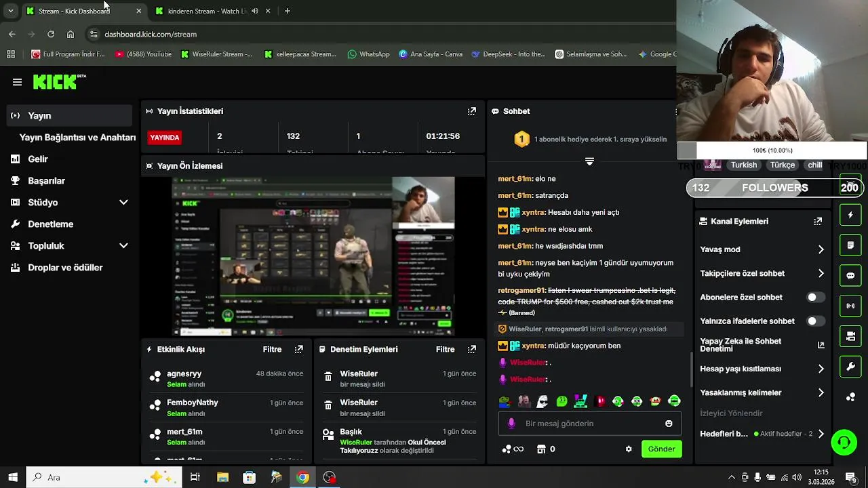Mute the kinderen Stream tab audio
The width and height of the screenshot is (868, 488).
pos(255,11)
